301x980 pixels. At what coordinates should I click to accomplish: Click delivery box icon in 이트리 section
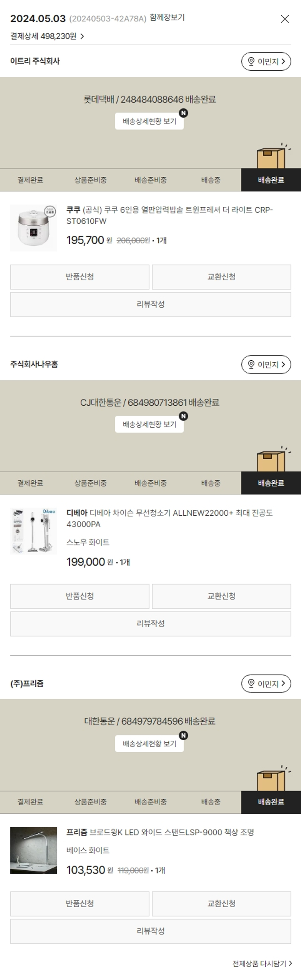point(271,158)
